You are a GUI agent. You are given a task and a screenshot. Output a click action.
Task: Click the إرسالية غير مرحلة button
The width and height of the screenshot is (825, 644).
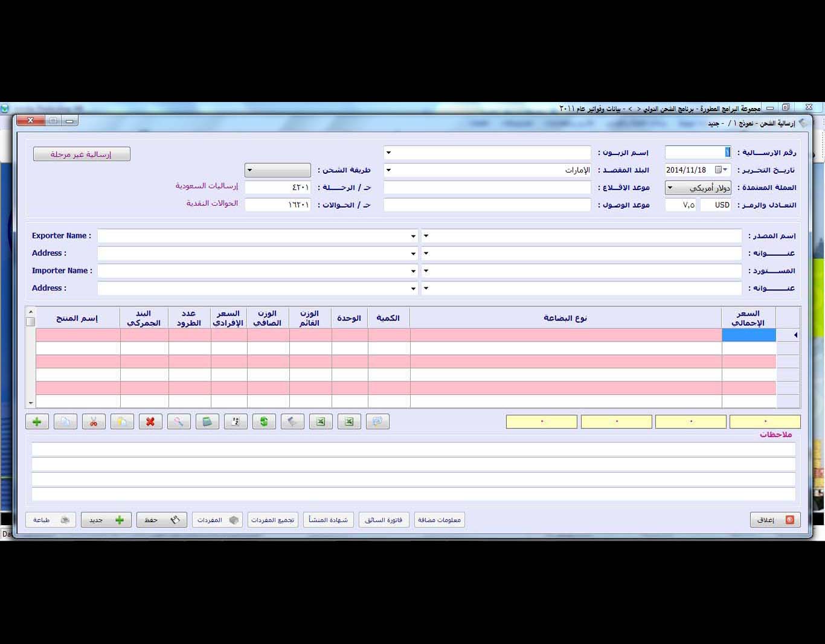(82, 154)
